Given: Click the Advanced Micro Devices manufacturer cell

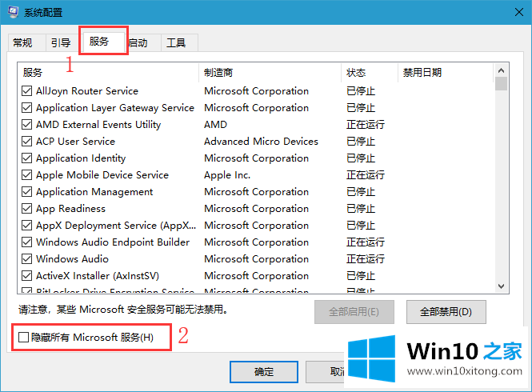Looking at the screenshot, I should (261, 141).
